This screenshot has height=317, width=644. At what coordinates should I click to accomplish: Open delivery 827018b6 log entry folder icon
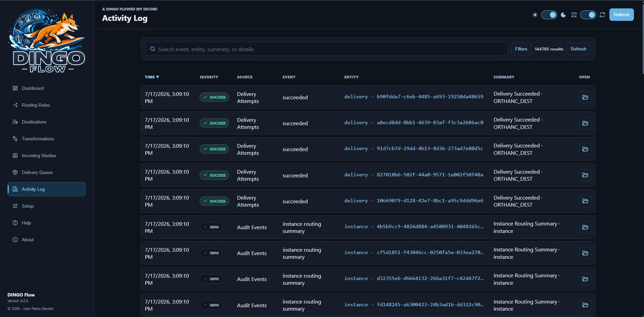click(585, 175)
